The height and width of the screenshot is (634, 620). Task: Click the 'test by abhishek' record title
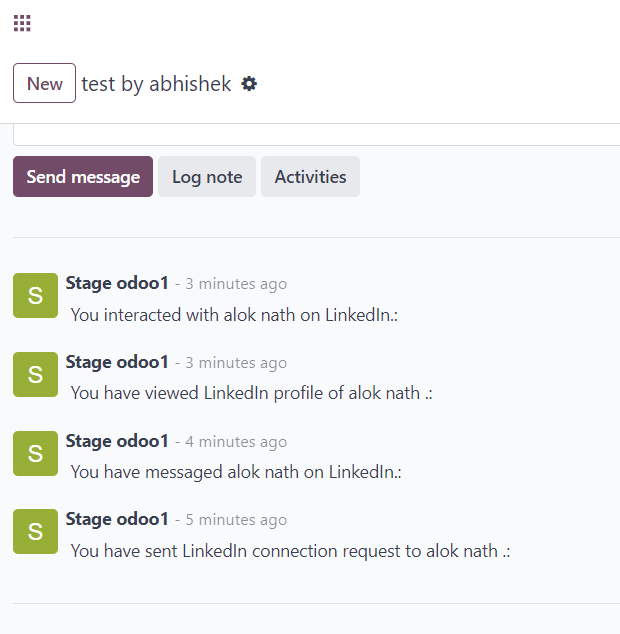[x=156, y=84]
